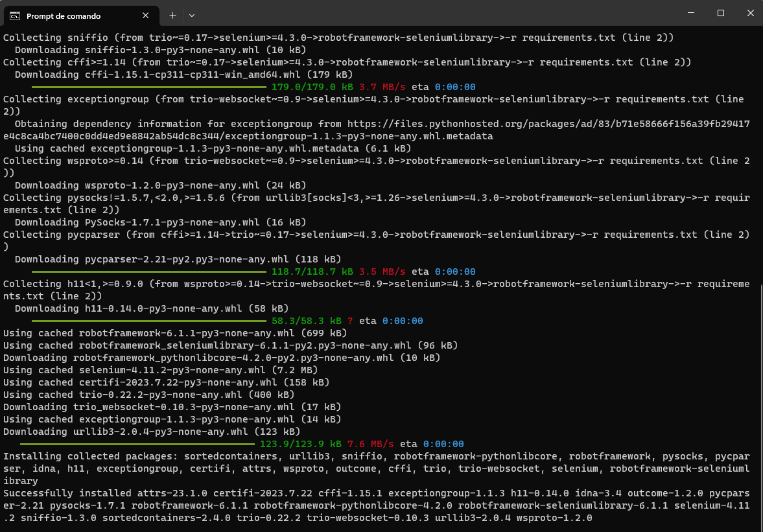Switch to the 'Prompt de comando' tab
763x532 pixels.
point(71,16)
